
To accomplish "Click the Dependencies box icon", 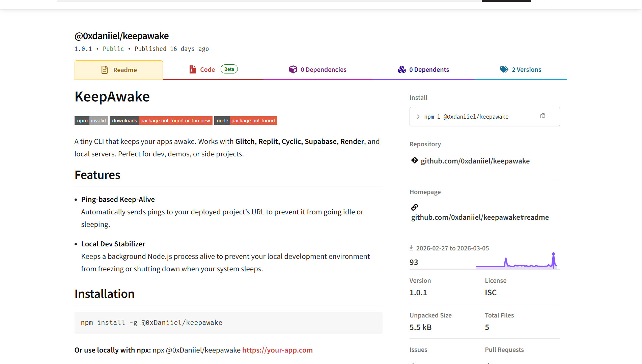I will coord(293,69).
